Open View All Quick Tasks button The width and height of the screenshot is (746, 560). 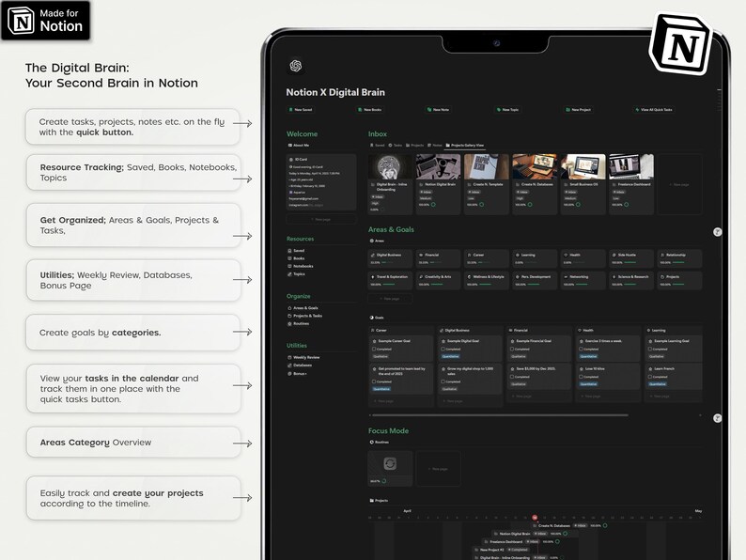[654, 109]
